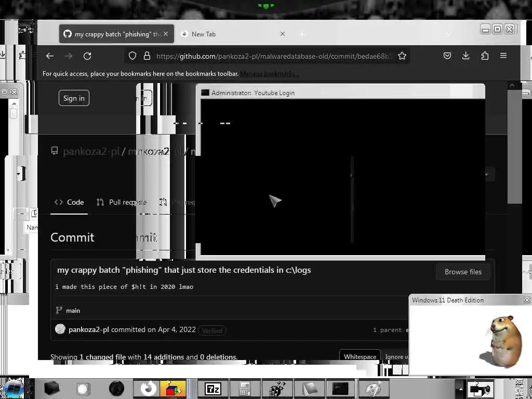The image size is (532, 399).
Task: Click the '1 parent' text
Action: tap(387, 330)
